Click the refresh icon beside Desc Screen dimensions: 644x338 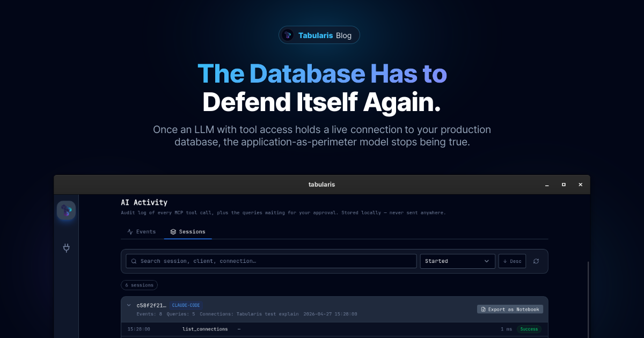pos(536,261)
